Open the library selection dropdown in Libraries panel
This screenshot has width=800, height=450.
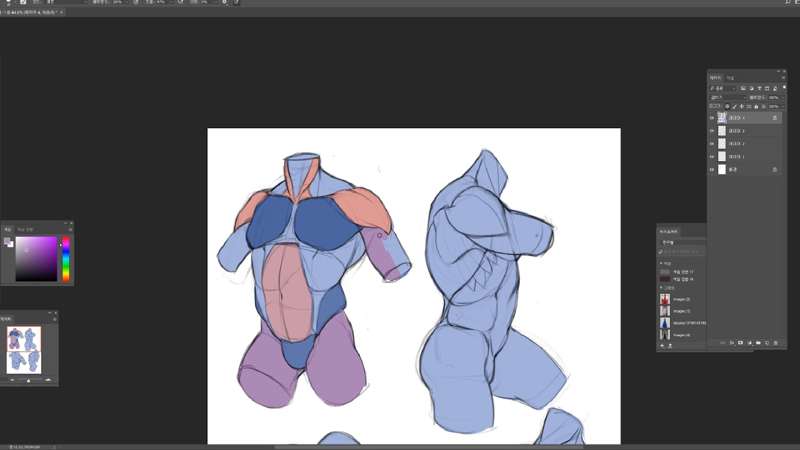[683, 242]
